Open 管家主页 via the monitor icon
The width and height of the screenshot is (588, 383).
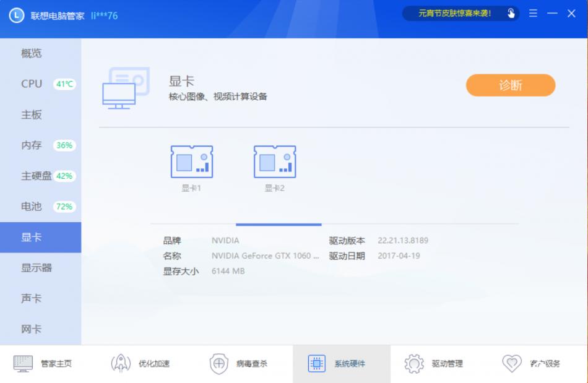point(23,363)
